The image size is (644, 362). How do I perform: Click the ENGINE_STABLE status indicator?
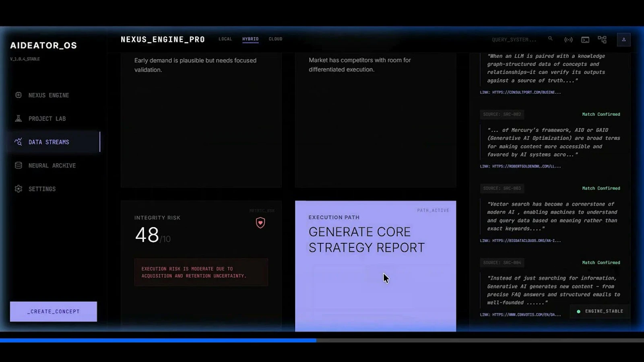[x=600, y=311]
